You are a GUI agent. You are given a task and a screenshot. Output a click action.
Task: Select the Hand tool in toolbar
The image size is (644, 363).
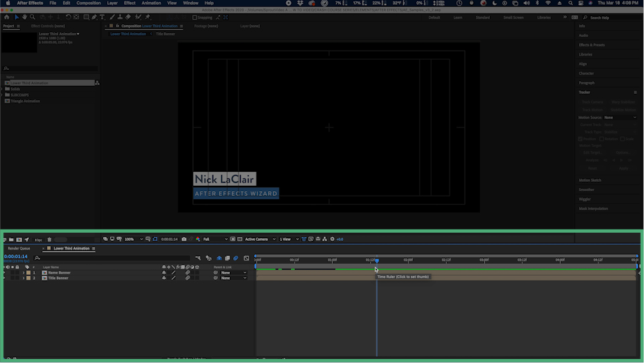click(x=25, y=17)
